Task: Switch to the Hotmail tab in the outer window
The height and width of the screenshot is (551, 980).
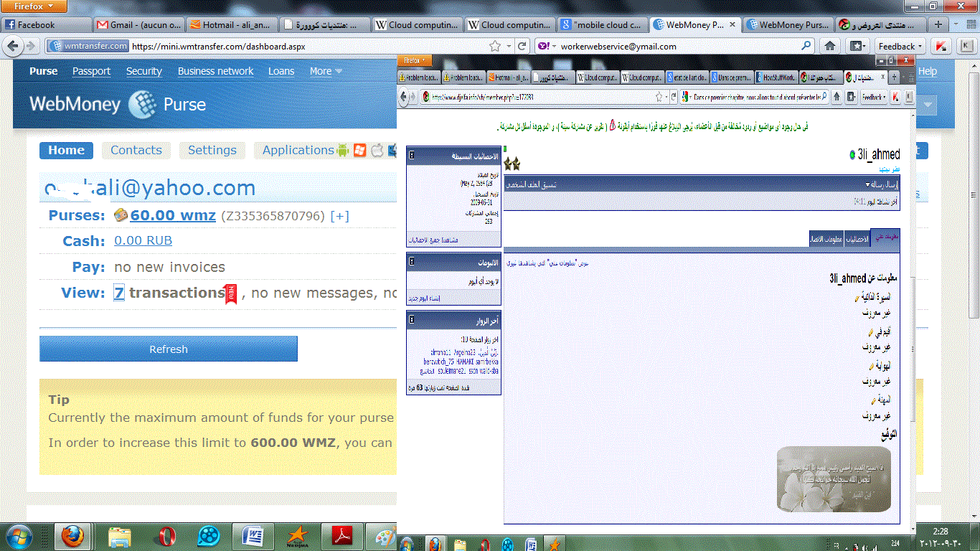Action: 231,24
